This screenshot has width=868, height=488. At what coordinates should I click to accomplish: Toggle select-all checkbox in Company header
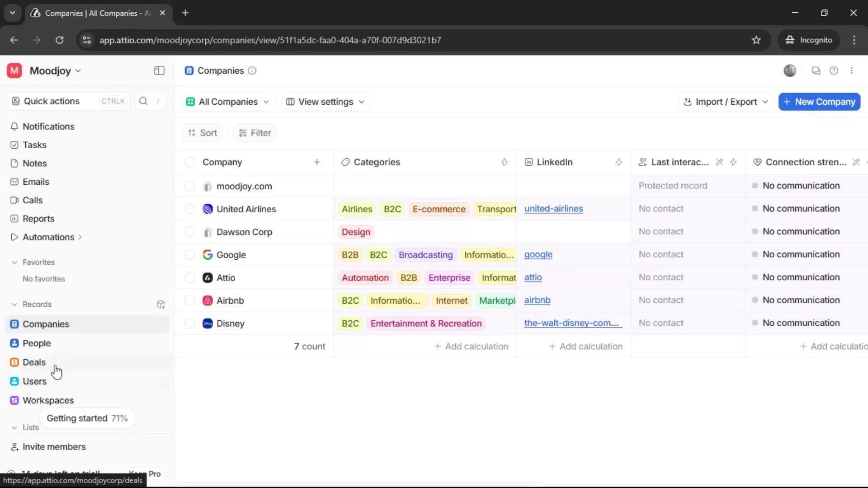tap(190, 162)
